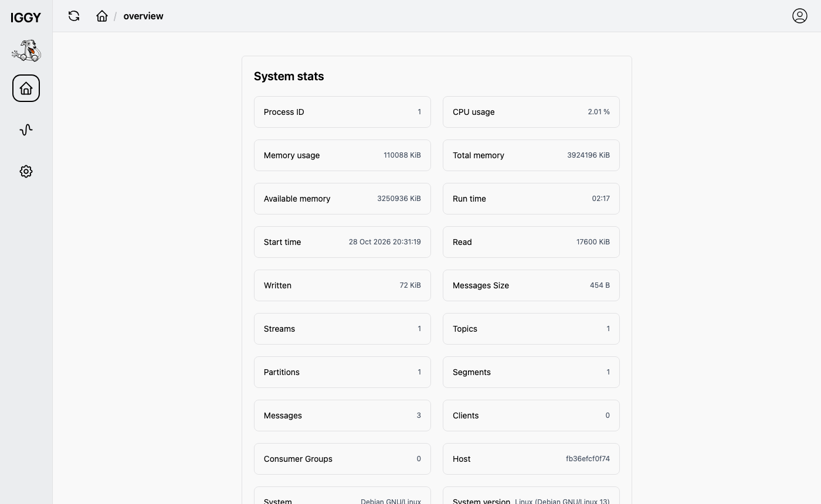Select the home icon in the sidebar
The height and width of the screenshot is (504, 821).
tap(26, 88)
